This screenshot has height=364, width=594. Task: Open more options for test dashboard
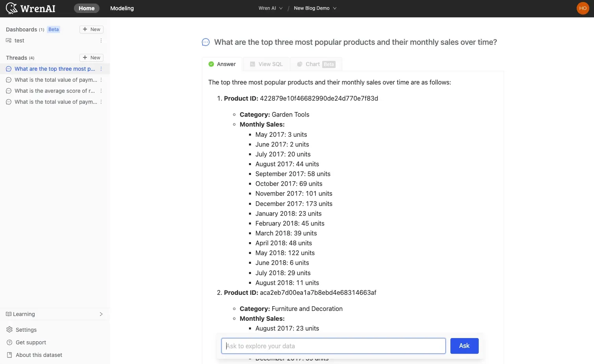tap(101, 40)
